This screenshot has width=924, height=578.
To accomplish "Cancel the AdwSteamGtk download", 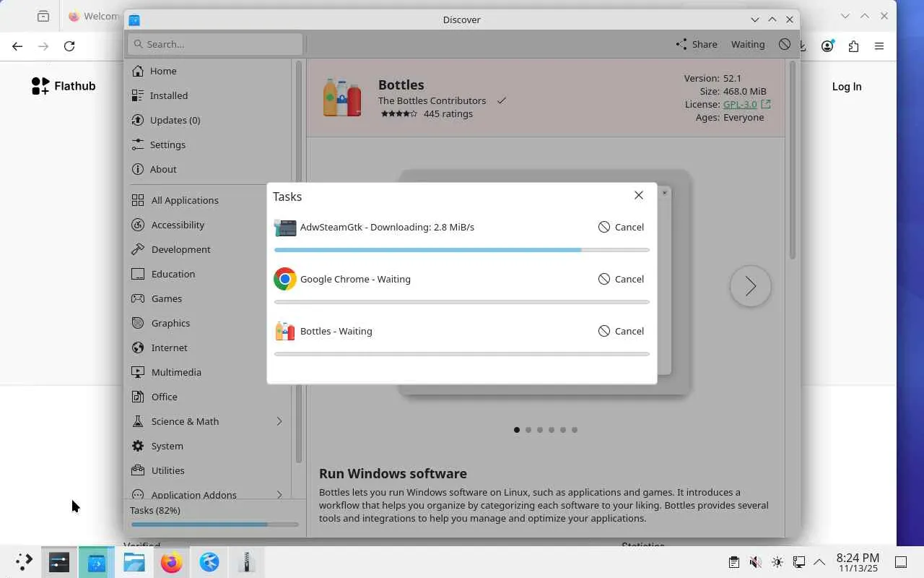I will pos(621,227).
